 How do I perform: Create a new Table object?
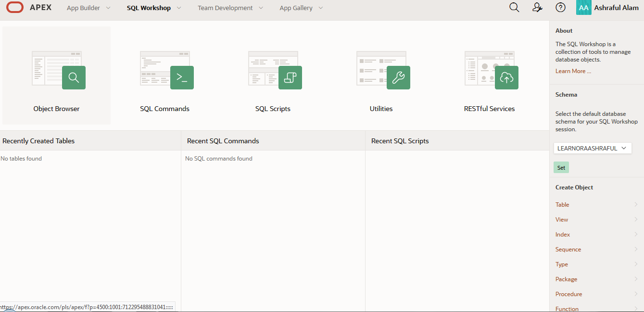click(x=562, y=205)
